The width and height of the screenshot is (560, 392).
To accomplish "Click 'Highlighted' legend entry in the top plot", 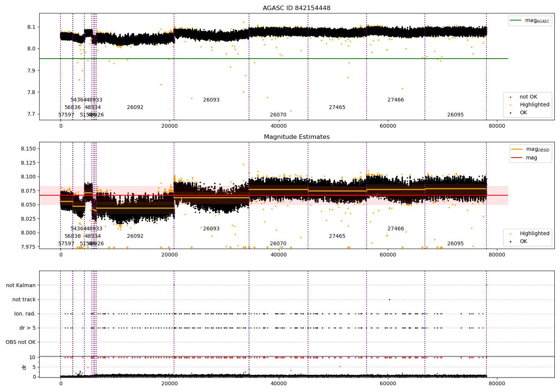I will pos(530,105).
